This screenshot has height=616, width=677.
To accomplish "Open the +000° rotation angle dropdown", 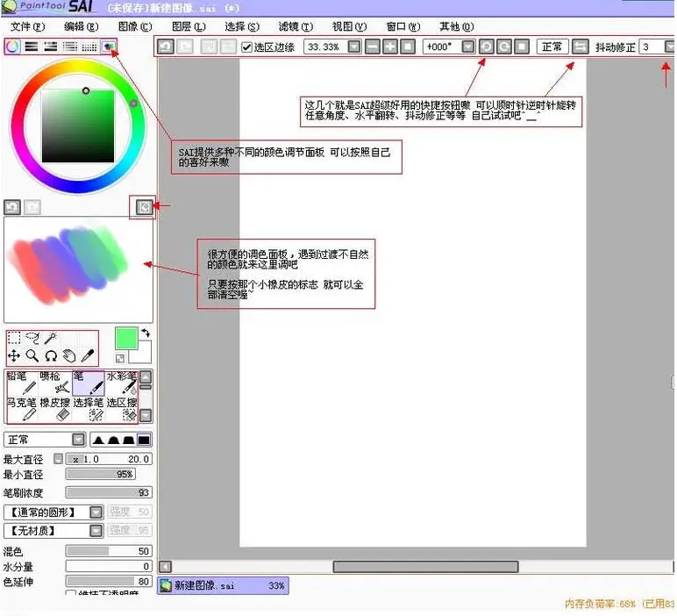I will point(468,47).
